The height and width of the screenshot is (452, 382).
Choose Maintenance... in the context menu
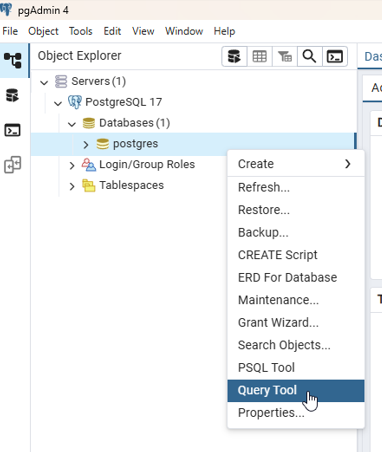296,300
